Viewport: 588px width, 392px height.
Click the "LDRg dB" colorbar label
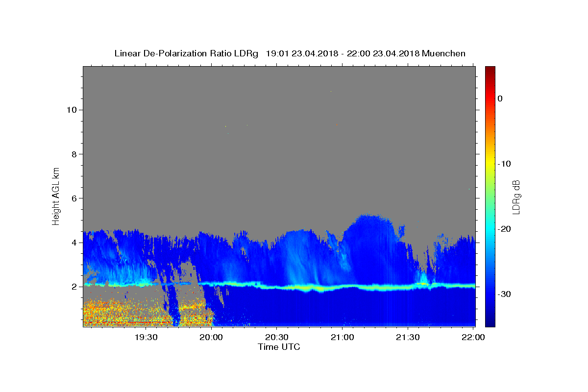point(515,196)
